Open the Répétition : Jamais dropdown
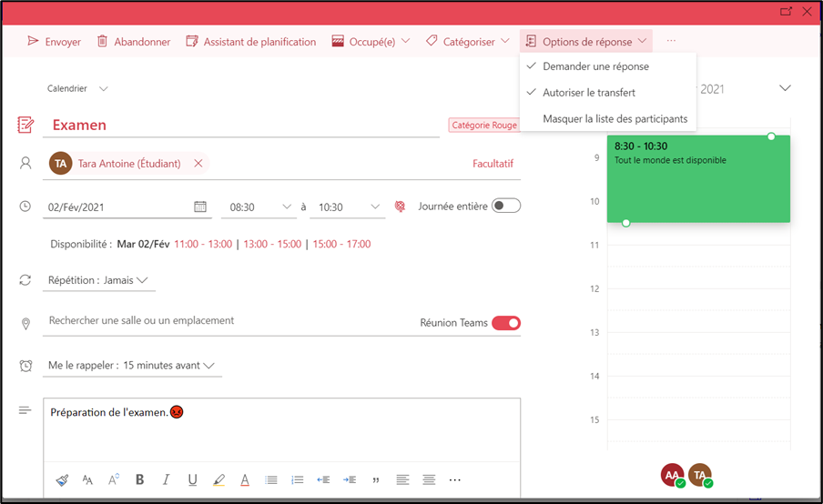The image size is (823, 504). tap(99, 280)
